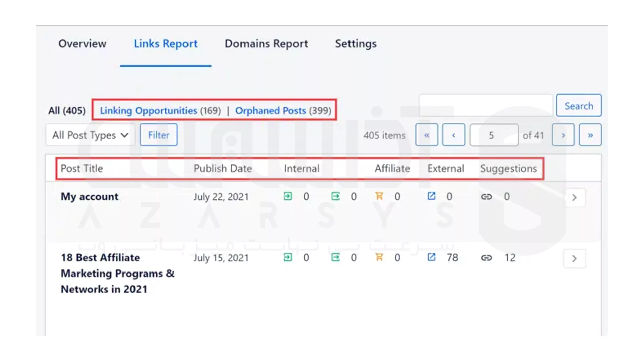Viewport: 644px width, 362px height.
Task: Click affiliate cart icon for 18 Best Affiliate post
Action: point(379,257)
